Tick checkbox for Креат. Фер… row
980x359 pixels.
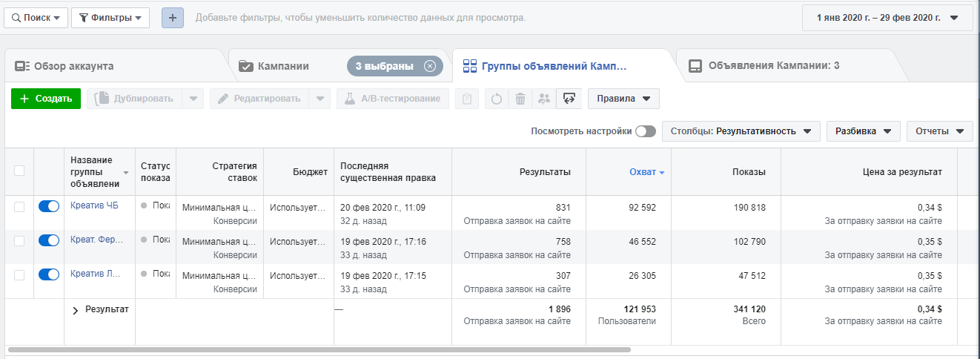pos(19,241)
